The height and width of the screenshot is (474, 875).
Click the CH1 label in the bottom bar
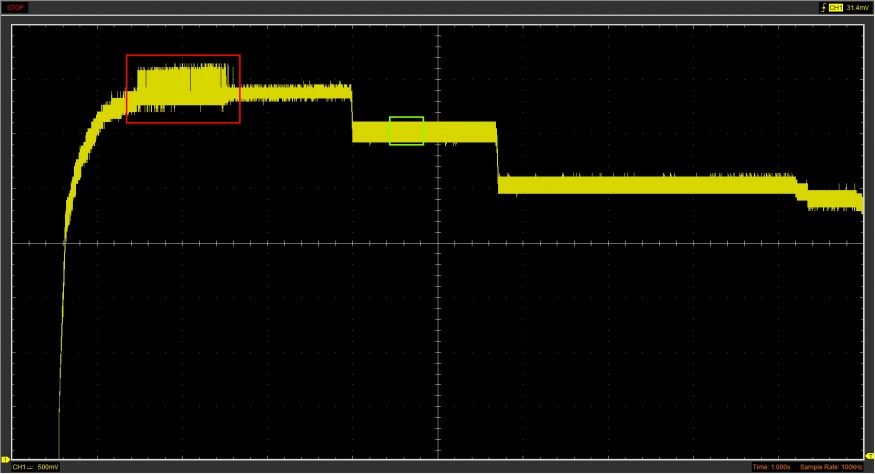click(x=18, y=467)
